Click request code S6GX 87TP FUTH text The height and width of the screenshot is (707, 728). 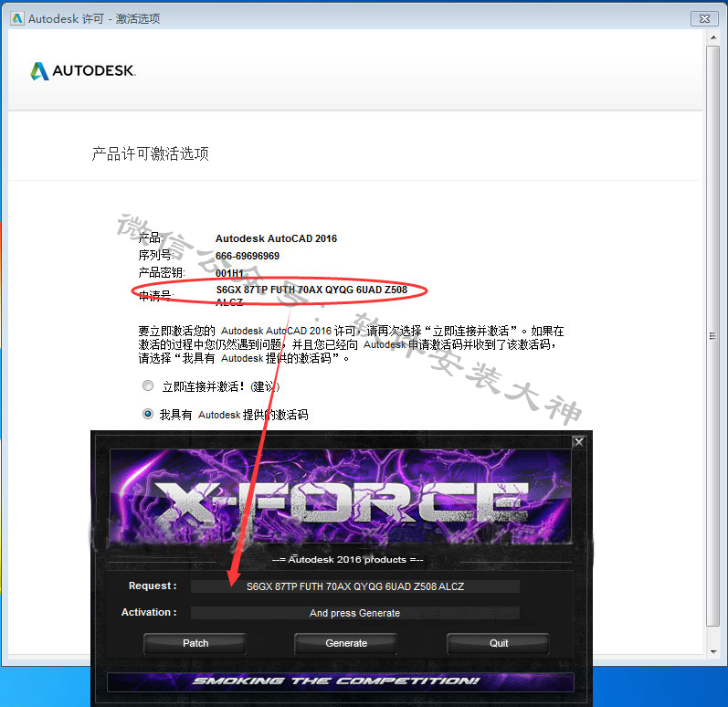311,296
